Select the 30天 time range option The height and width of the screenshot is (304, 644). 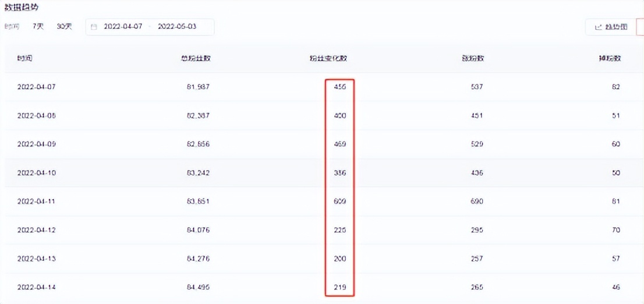point(64,26)
